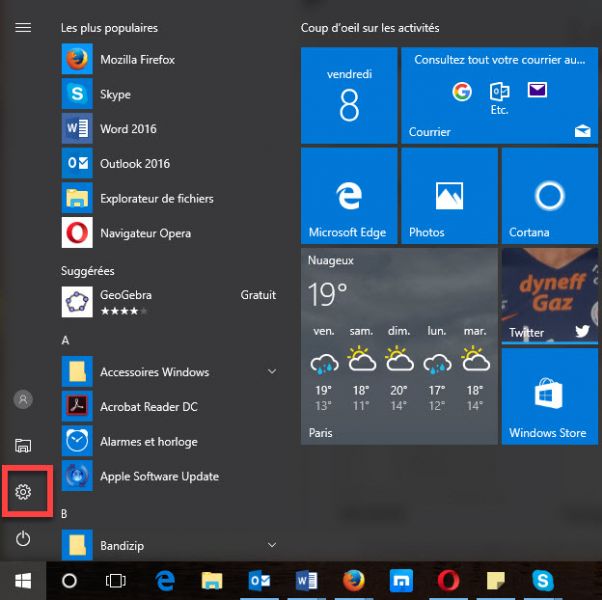Viewport: 602px width, 600px height.
Task: Open Word 2016 in the apps list
Action: pos(169,129)
